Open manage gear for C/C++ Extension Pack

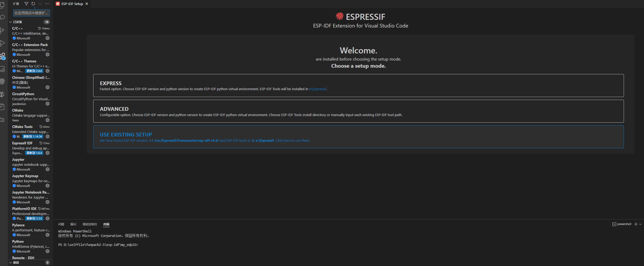pyautogui.click(x=48, y=54)
